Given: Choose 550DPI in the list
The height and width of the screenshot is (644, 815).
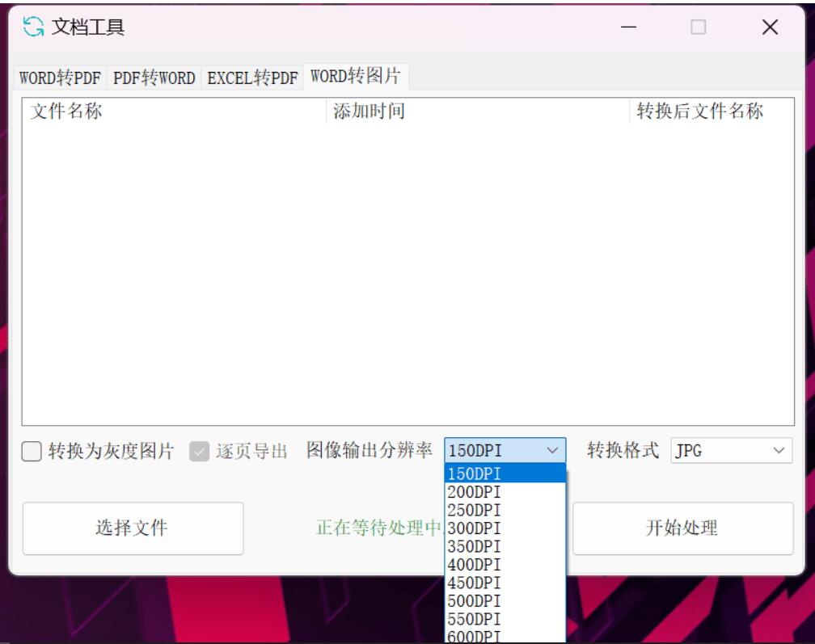Looking at the screenshot, I should (505, 619).
